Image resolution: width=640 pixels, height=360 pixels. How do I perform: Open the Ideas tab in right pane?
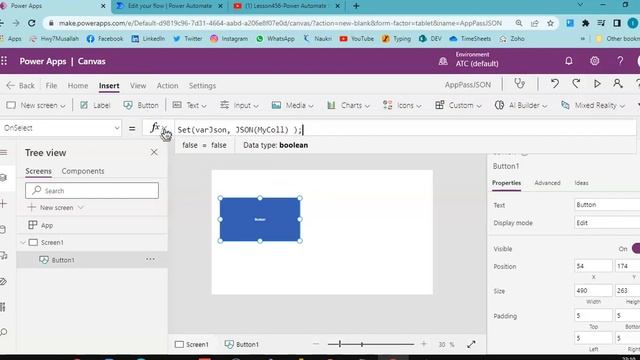[x=581, y=183]
